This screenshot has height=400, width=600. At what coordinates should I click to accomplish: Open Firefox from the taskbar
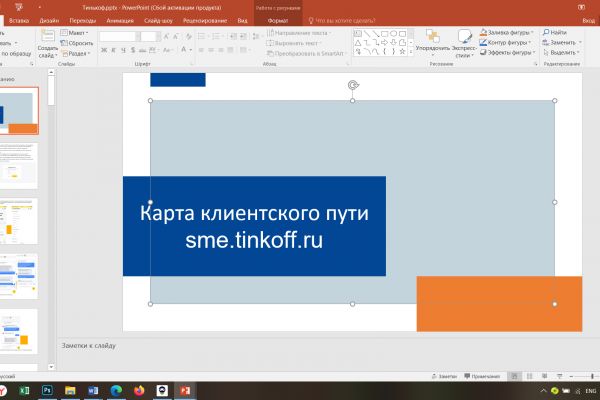pos(139,390)
